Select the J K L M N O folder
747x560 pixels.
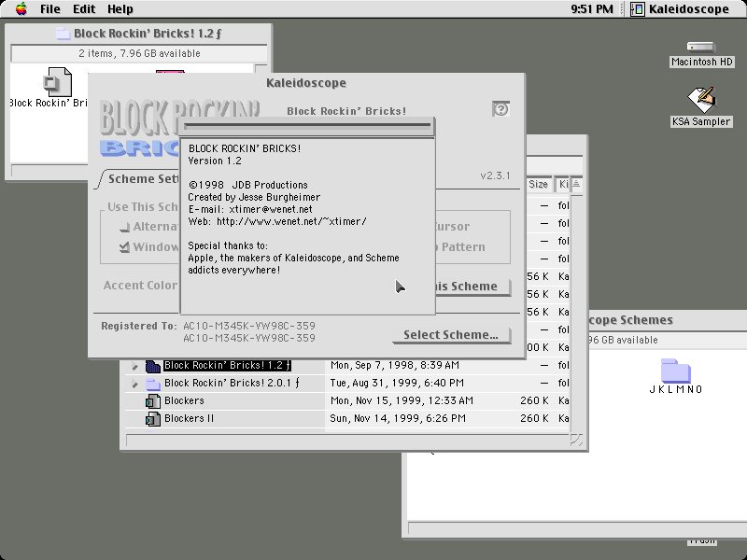click(x=675, y=376)
